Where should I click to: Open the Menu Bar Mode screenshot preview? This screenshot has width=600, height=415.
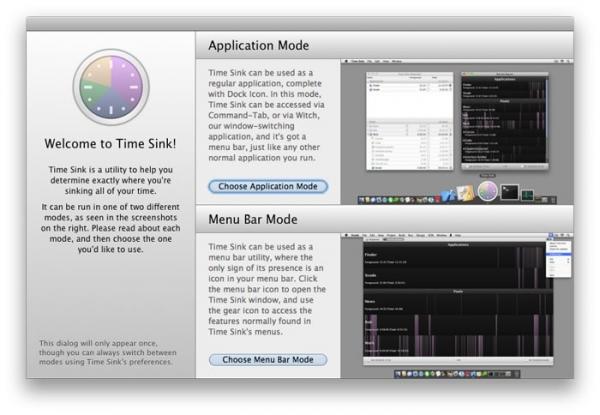[457, 306]
